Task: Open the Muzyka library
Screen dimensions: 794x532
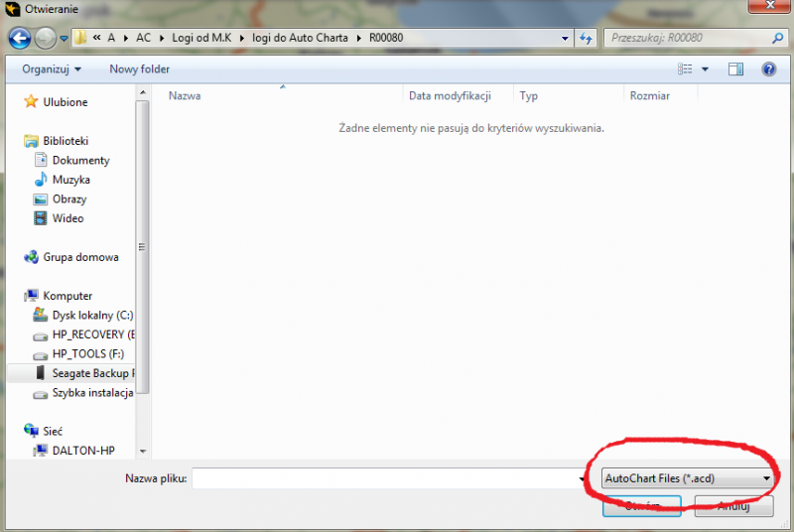Action: pos(70,180)
